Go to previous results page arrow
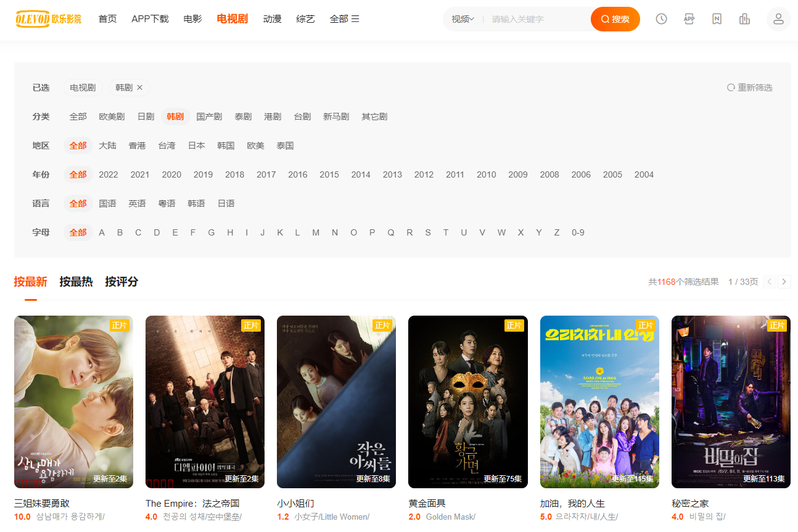Image resolution: width=798 pixels, height=532 pixels. [770, 282]
